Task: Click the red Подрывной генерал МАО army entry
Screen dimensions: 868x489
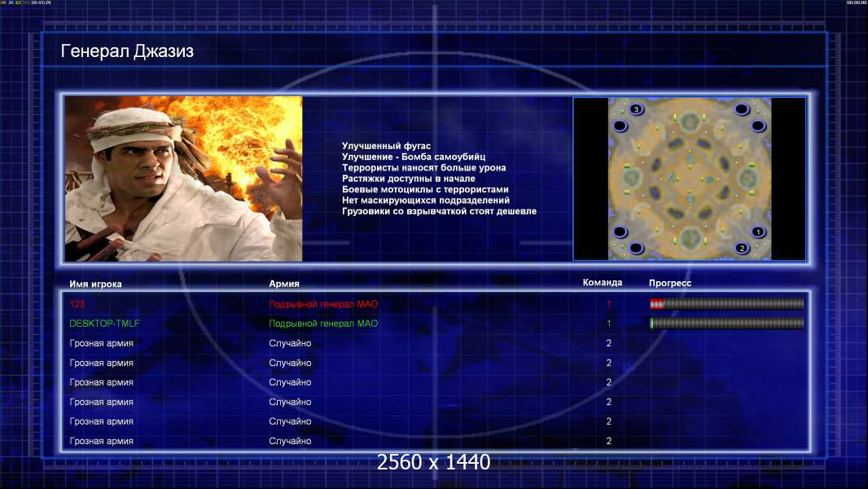Action: point(323,304)
